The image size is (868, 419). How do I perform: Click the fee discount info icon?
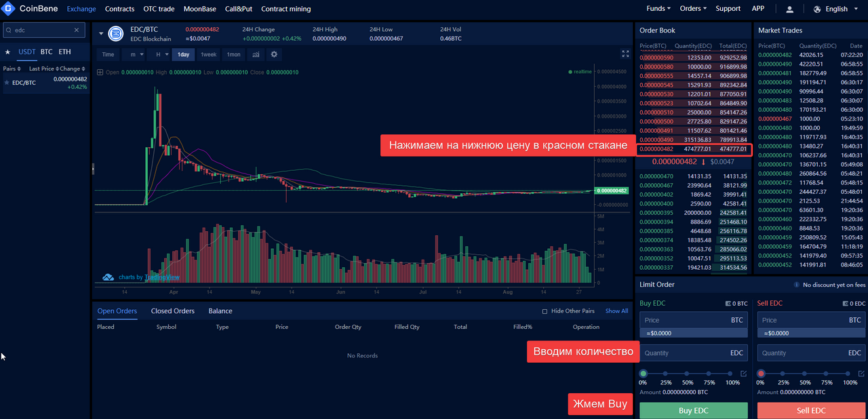796,285
